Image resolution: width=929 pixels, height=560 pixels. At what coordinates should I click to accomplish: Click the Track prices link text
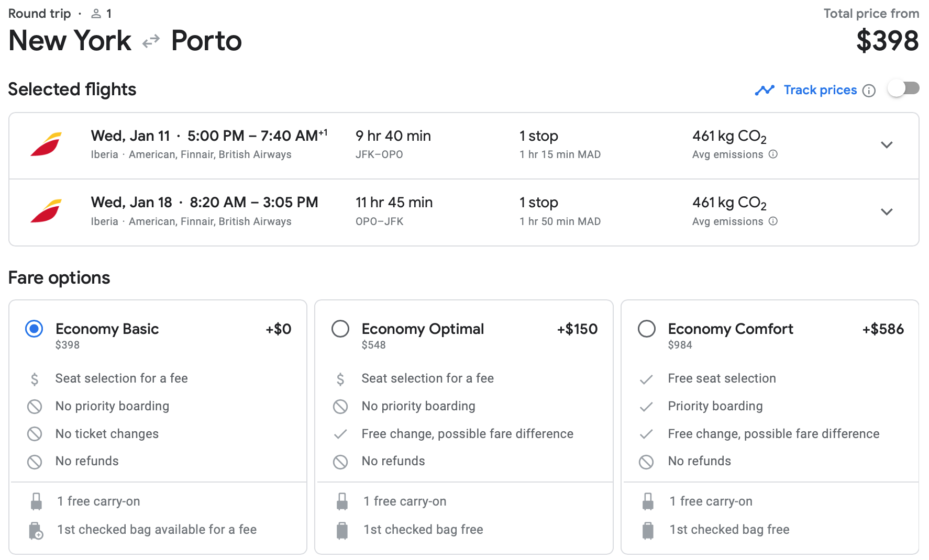(x=820, y=90)
